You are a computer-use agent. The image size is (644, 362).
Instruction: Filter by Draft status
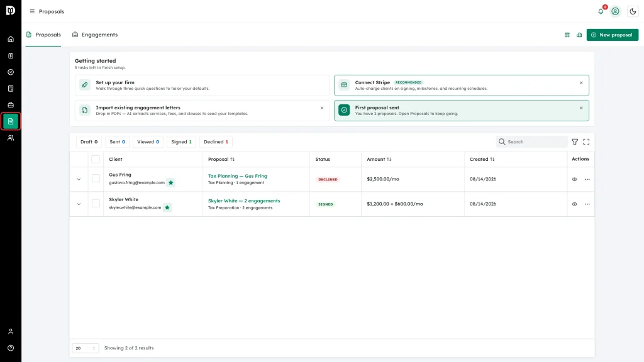point(89,142)
